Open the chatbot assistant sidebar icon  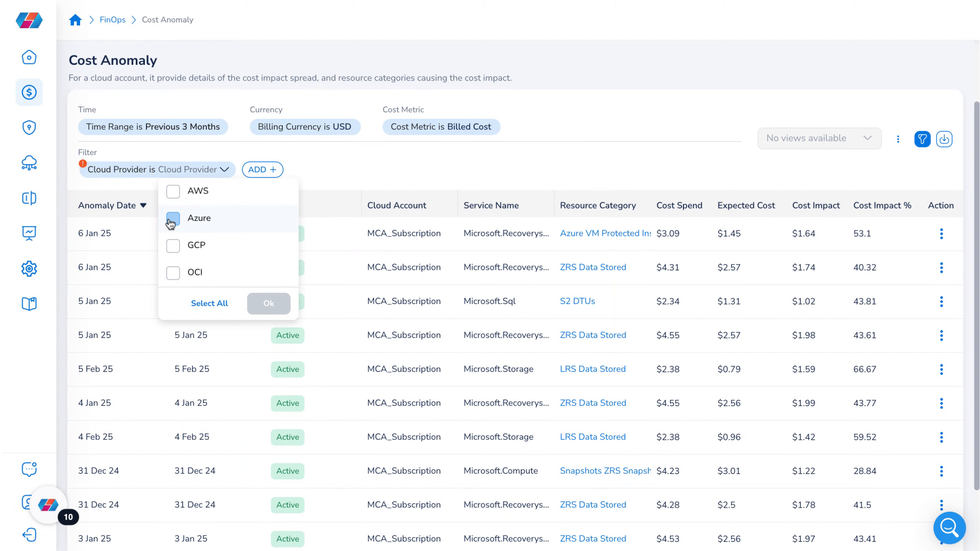coord(29,469)
